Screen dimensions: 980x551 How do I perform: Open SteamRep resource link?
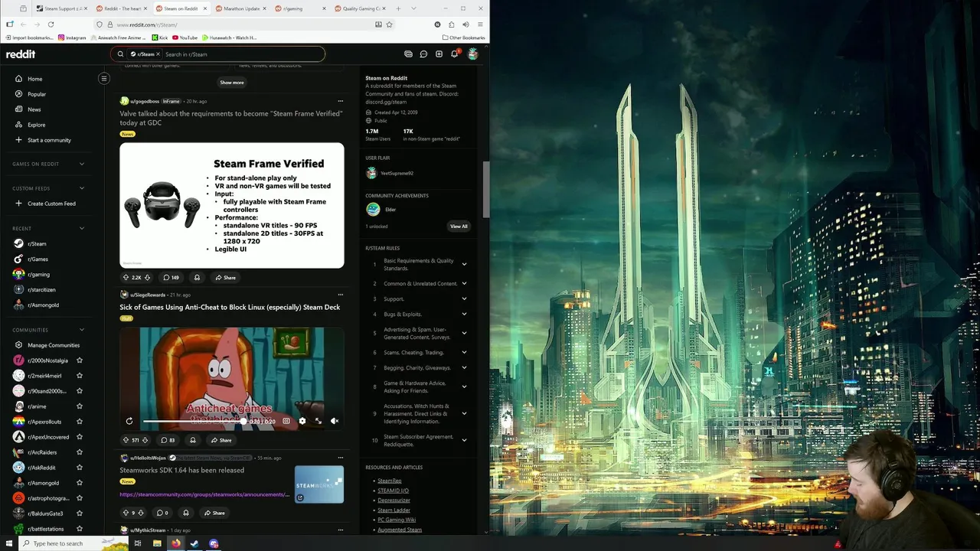(x=389, y=481)
